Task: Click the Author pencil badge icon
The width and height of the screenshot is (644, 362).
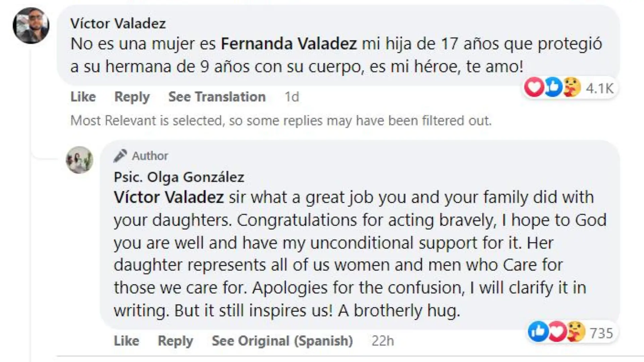Action: [x=120, y=156]
